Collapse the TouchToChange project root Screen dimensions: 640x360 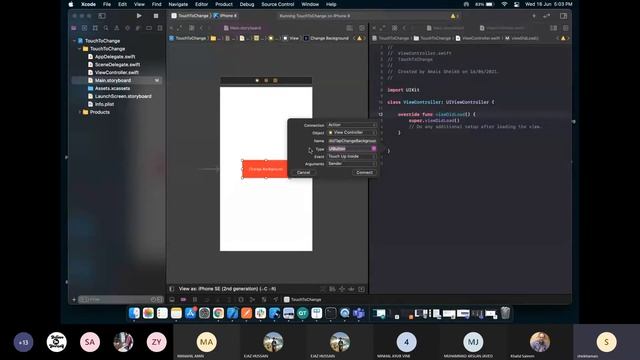pyautogui.click(x=74, y=41)
